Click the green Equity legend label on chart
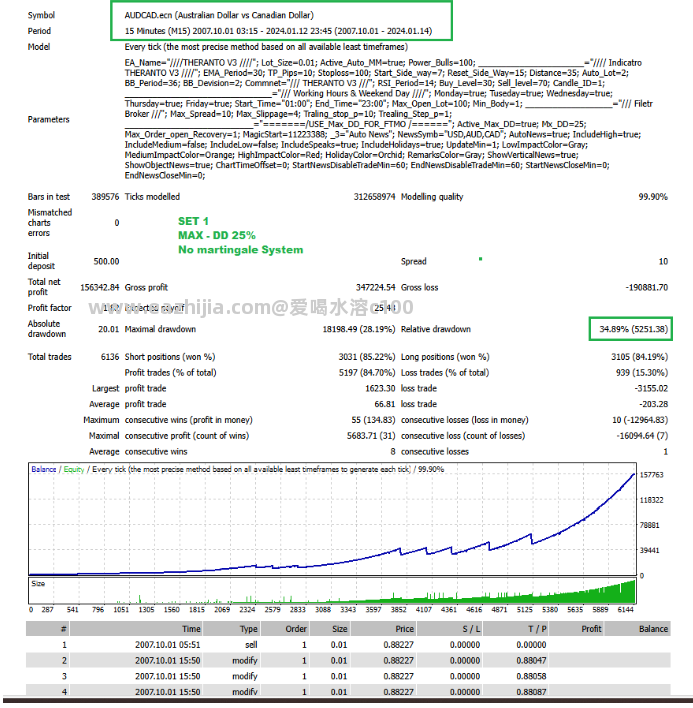 click(74, 469)
